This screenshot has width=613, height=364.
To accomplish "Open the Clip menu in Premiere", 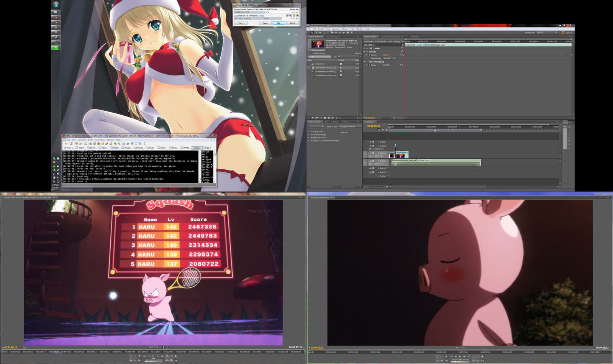I will click(x=328, y=29).
